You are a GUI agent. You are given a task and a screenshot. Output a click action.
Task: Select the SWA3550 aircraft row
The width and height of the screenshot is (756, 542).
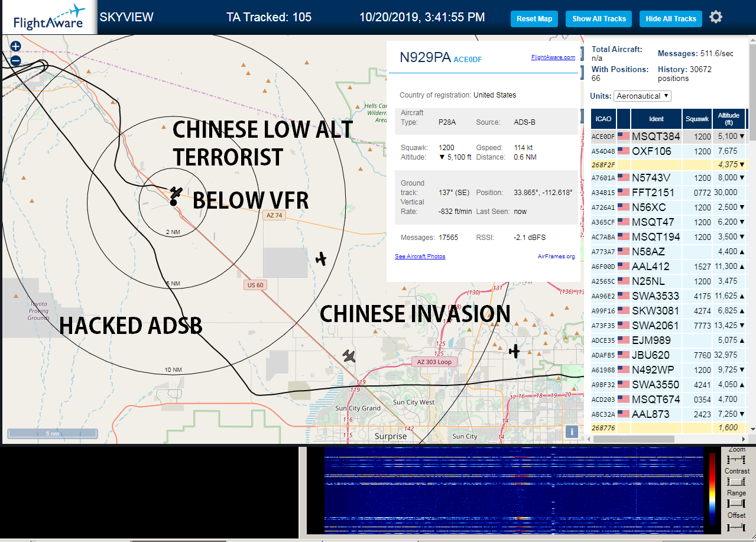point(669,385)
